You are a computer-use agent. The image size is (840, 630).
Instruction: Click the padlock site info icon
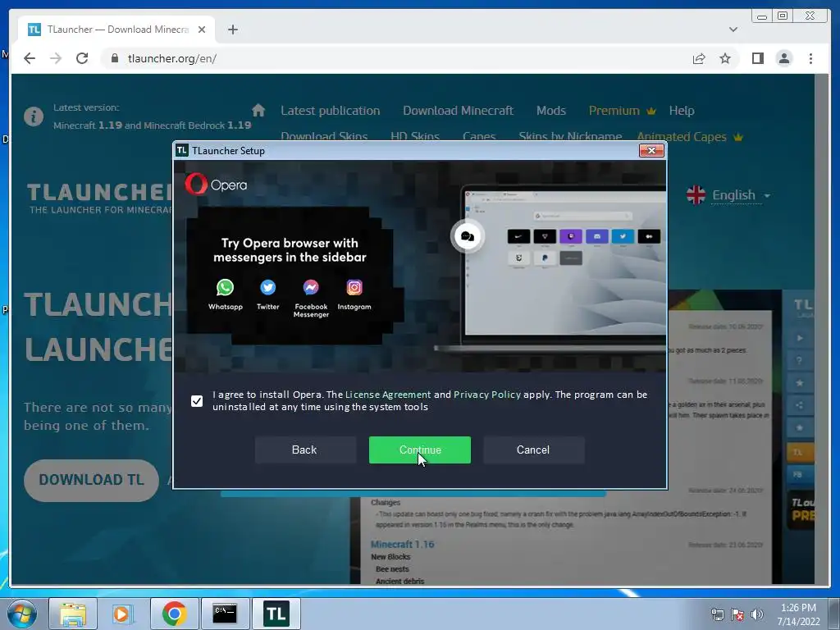click(x=114, y=58)
